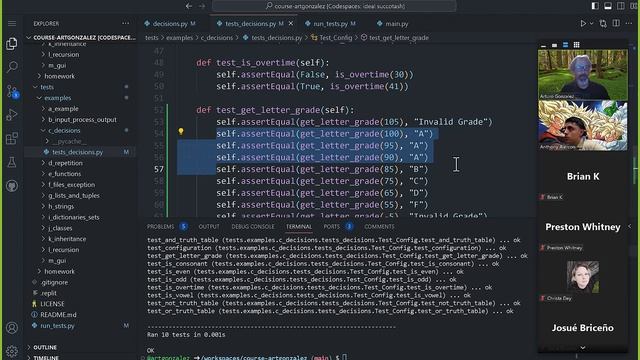Split the editor to the right
This screenshot has width=640, height=360.
pyautogui.click(x=616, y=23)
